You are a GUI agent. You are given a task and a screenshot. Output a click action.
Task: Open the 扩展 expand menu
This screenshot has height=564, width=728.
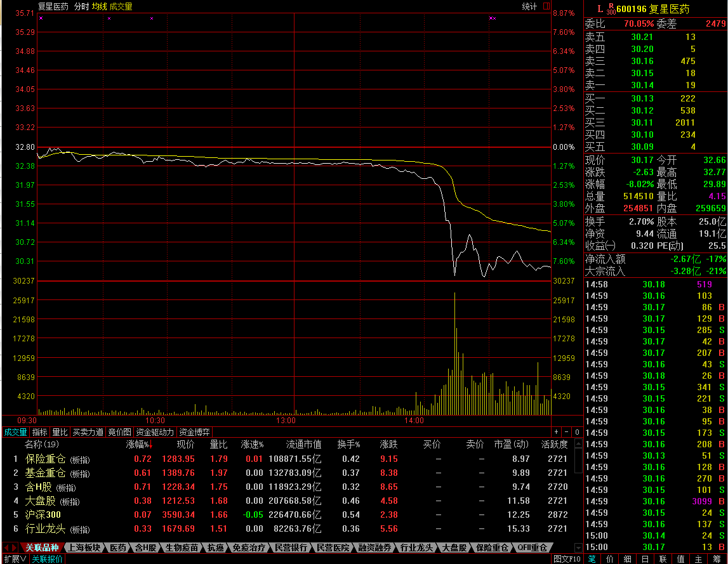point(14,559)
